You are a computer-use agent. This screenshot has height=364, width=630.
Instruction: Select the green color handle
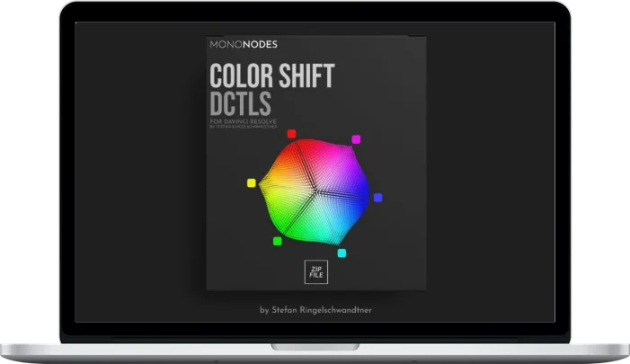(x=277, y=240)
